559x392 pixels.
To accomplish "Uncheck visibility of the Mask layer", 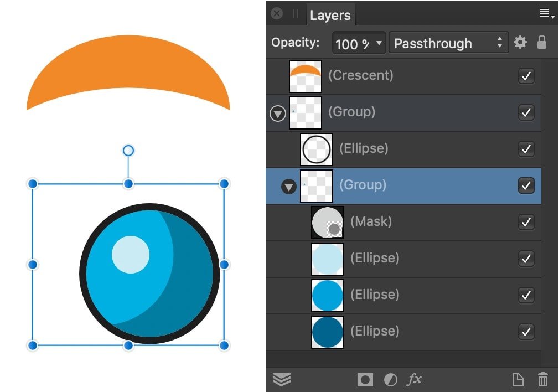I will [526, 222].
